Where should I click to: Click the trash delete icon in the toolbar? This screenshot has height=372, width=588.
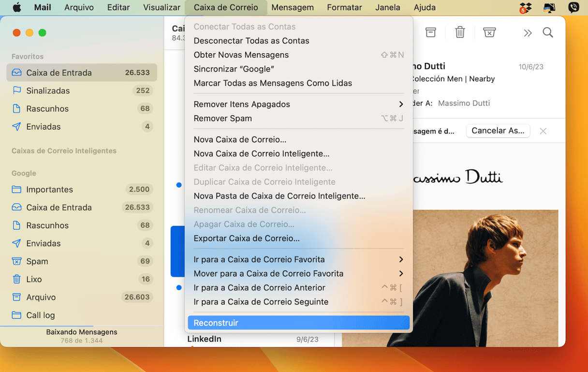click(460, 32)
